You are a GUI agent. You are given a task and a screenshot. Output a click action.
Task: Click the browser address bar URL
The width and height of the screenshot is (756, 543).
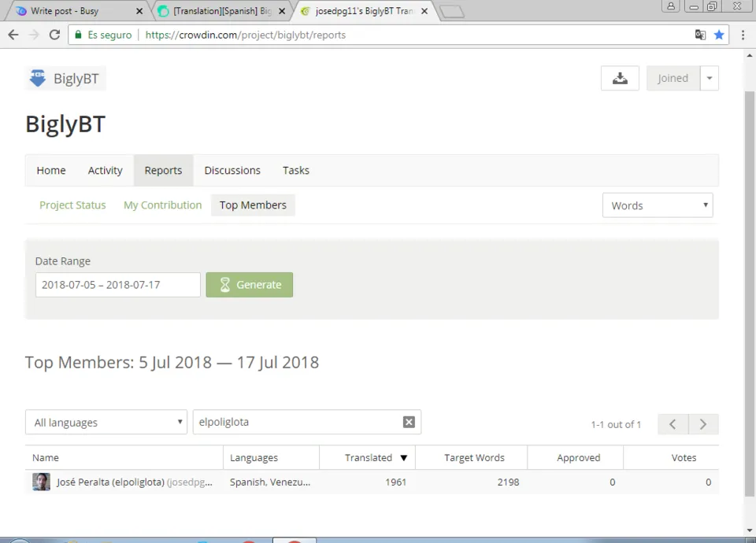246,35
